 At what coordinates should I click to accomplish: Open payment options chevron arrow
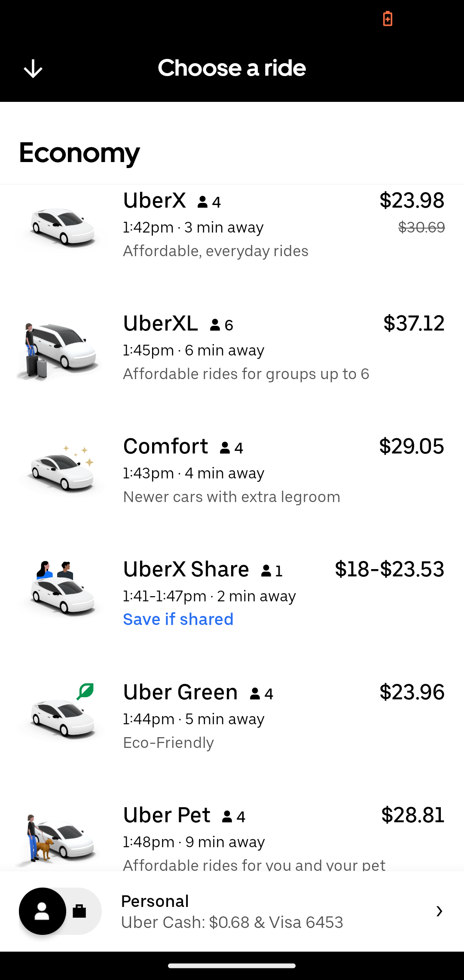[x=439, y=911]
